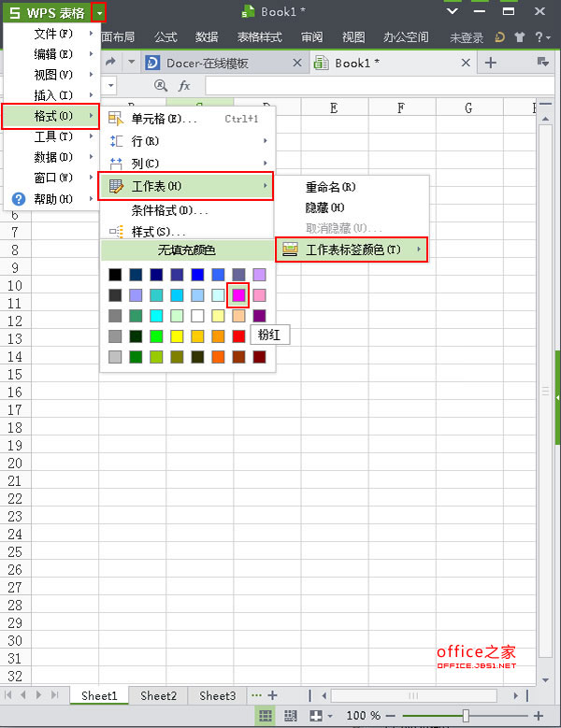Add a new document tab with plus
Screen dimensions: 561x728
pyautogui.click(x=491, y=63)
